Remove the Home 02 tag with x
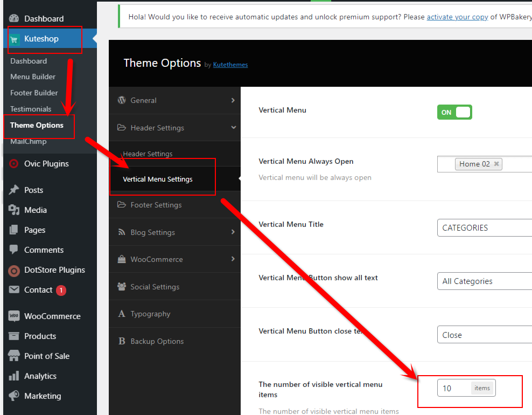Screen dimensions: 532x415 496,164
